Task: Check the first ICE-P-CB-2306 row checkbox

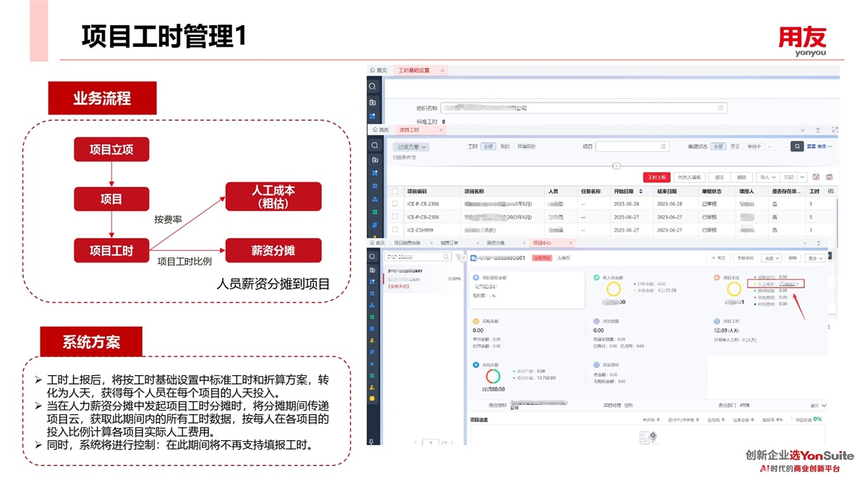Action: (x=395, y=204)
